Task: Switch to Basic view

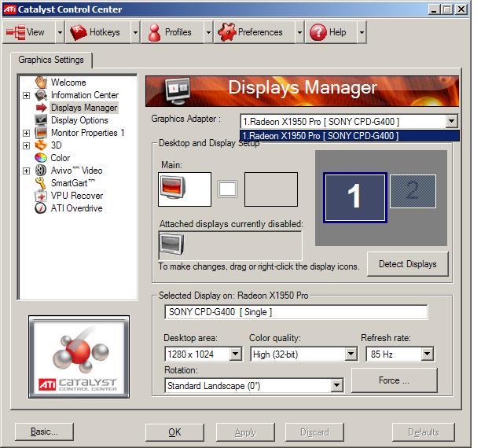Action: tap(44, 431)
